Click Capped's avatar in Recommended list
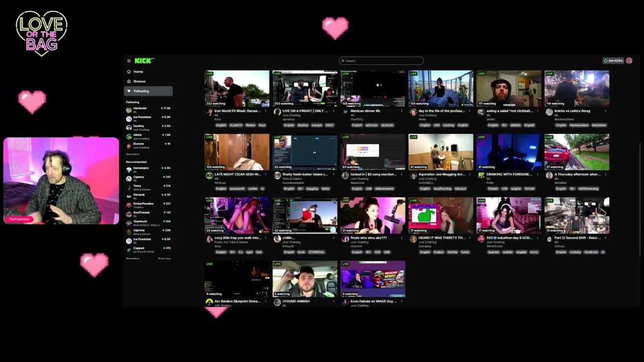 coord(129,249)
